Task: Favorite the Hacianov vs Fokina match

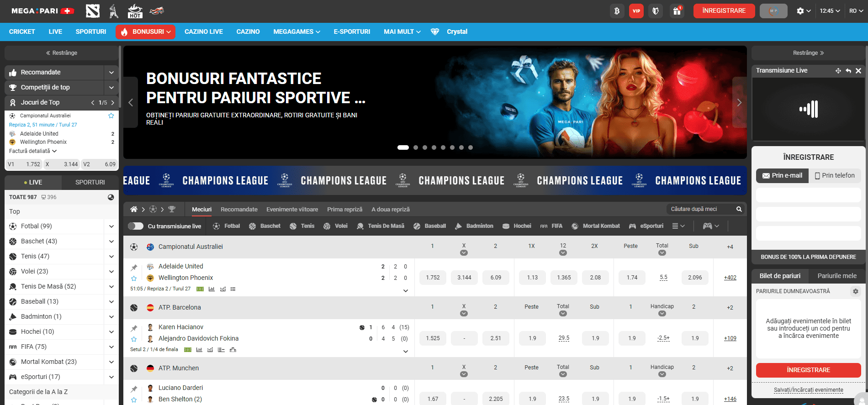Action: (134, 339)
